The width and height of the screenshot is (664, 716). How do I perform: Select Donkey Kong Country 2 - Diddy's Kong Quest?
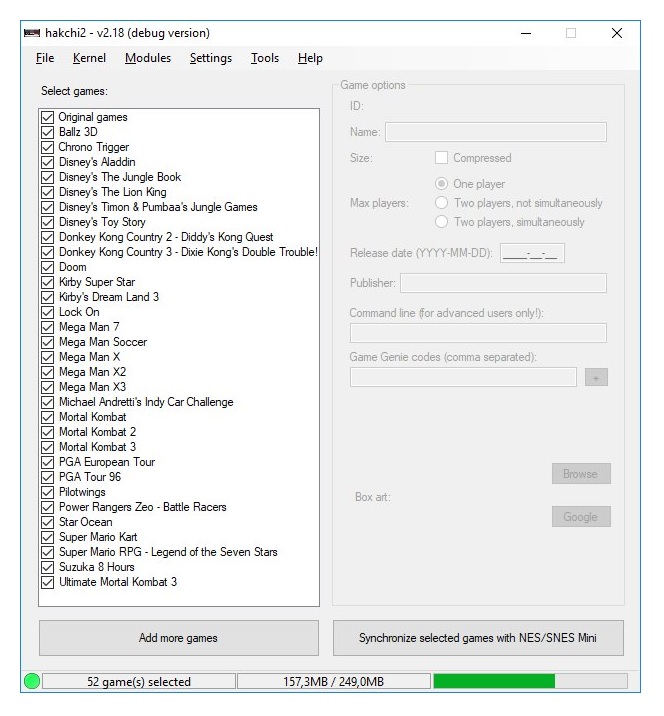(x=166, y=237)
